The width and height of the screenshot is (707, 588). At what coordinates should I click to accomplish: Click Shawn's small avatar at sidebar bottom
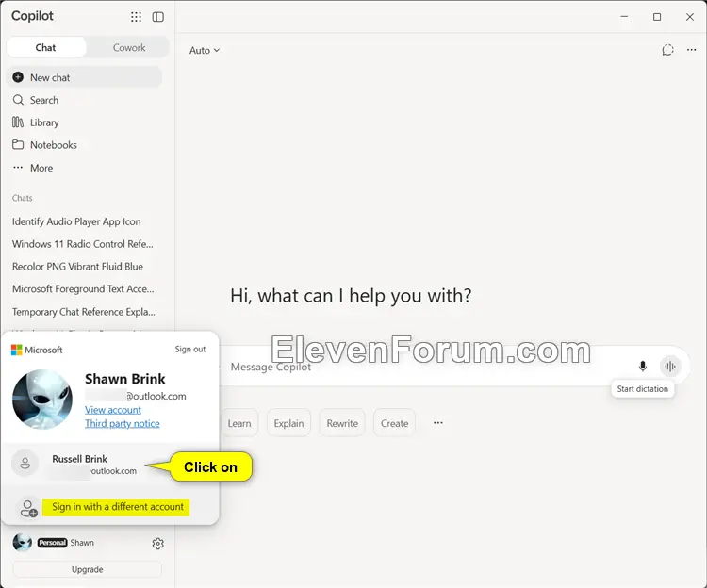[x=22, y=543]
